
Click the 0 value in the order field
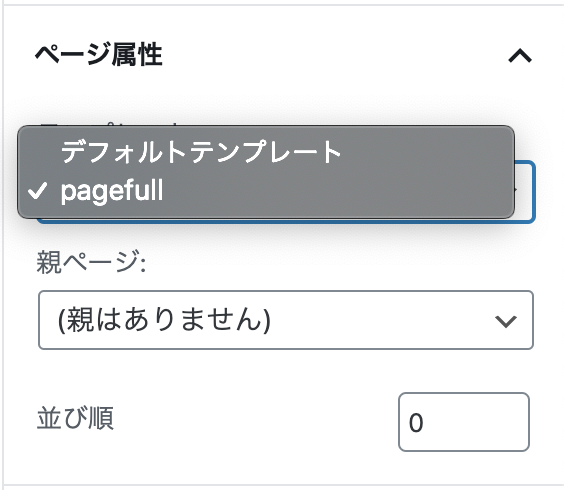tap(416, 422)
